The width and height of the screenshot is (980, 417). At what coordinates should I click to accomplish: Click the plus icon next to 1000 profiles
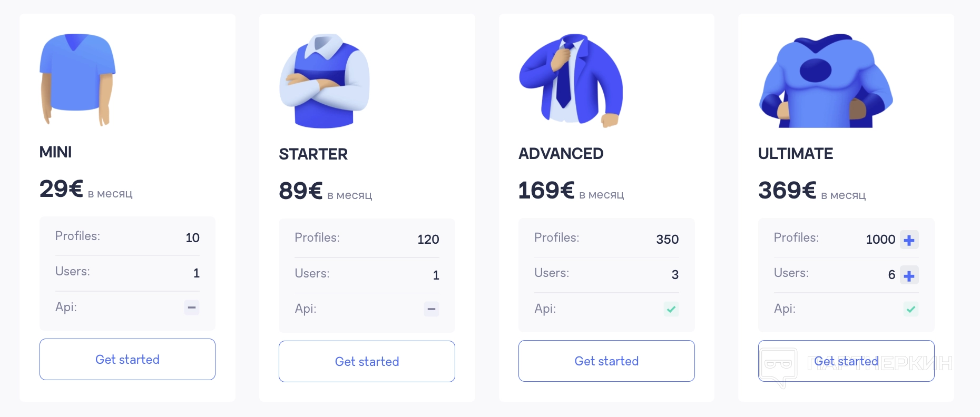(x=909, y=240)
